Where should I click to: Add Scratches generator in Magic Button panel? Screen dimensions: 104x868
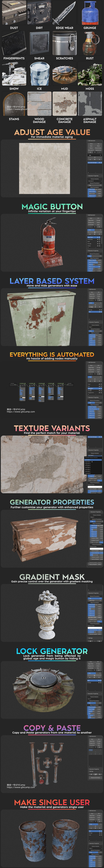[91, 225]
